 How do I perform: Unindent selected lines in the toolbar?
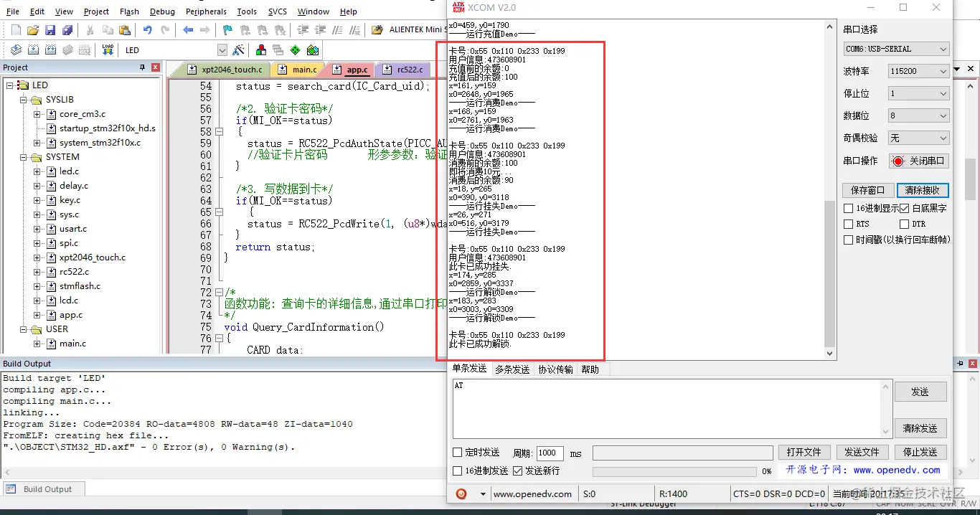pos(320,30)
